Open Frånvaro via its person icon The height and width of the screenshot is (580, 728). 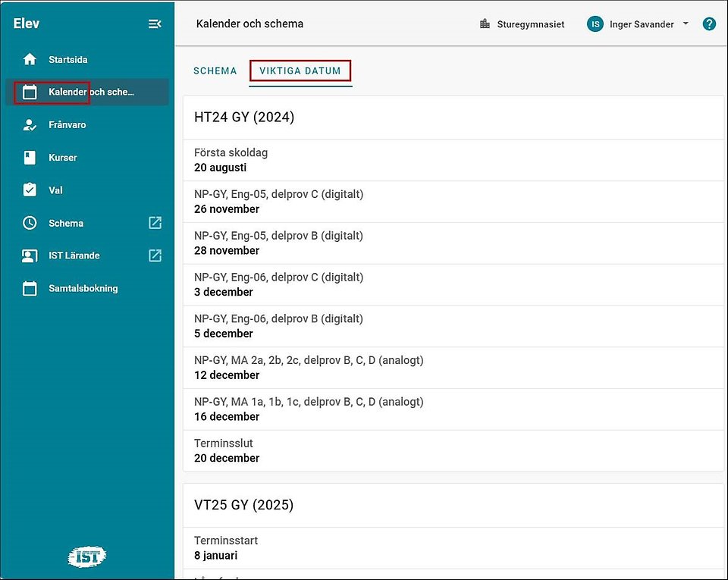tap(30, 125)
